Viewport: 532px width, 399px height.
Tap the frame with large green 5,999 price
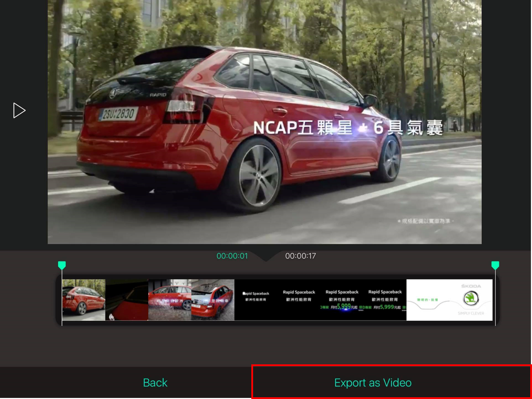(342, 300)
